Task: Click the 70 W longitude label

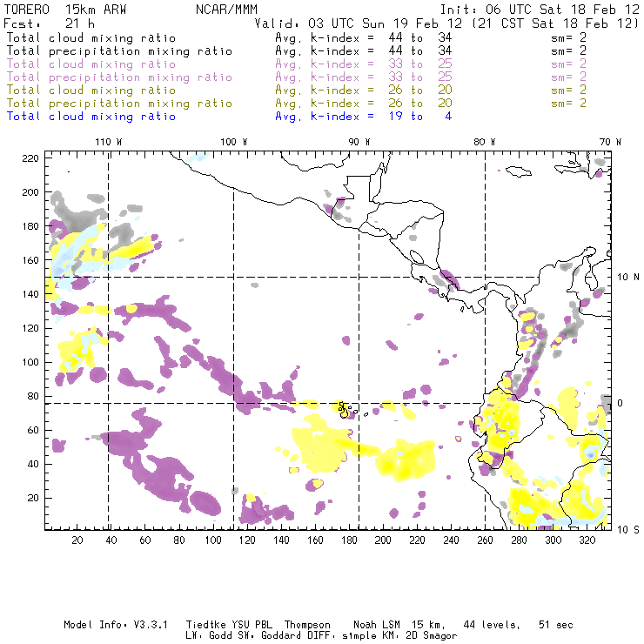Action: [x=611, y=141]
